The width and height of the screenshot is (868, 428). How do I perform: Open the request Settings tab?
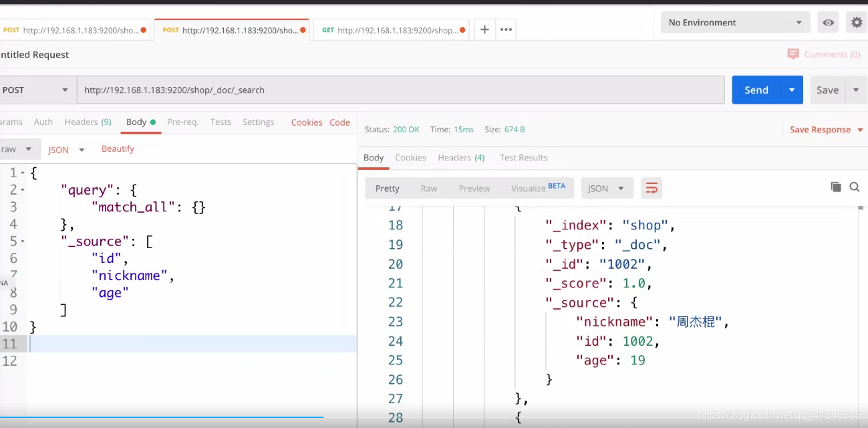259,122
